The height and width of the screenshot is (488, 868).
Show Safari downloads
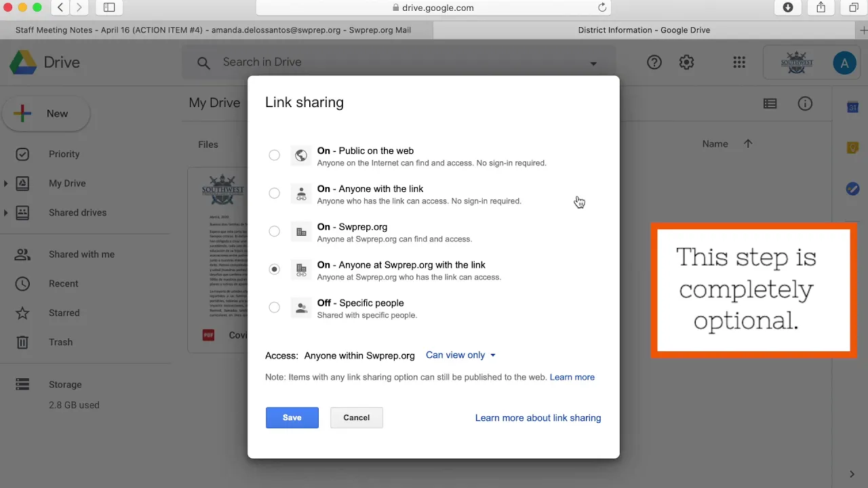tap(788, 7)
